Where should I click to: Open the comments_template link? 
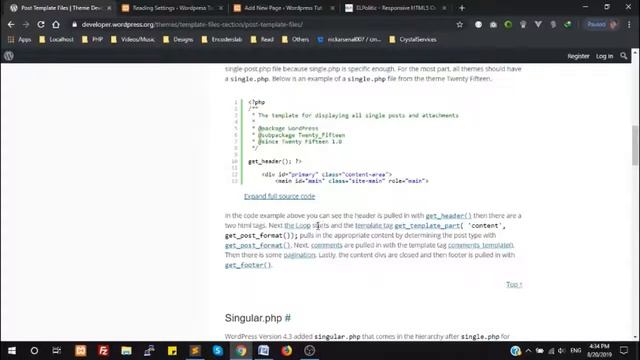tap(480, 245)
